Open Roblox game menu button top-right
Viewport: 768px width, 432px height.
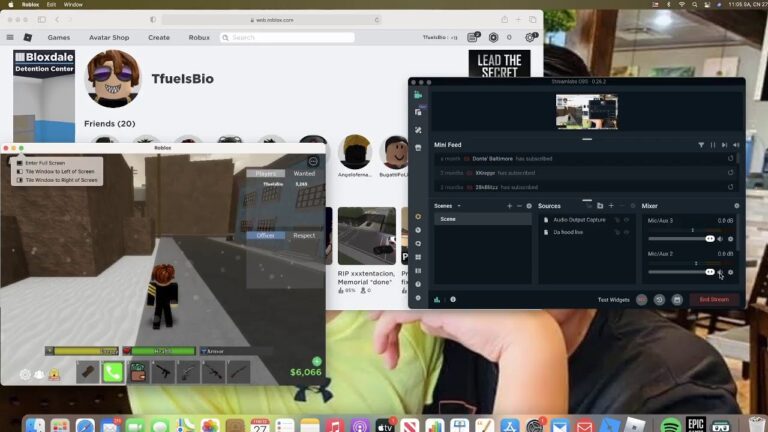pyautogui.click(x=313, y=162)
